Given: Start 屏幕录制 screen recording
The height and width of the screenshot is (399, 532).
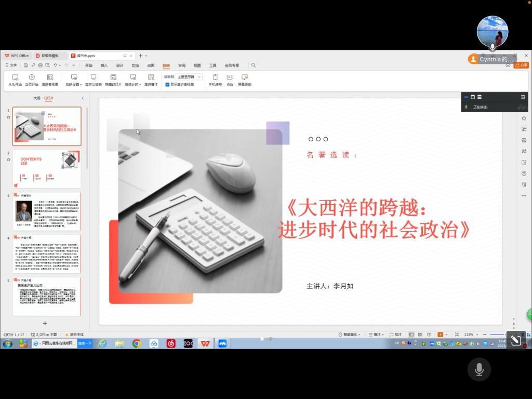Looking at the screenshot, I should [x=244, y=77].
